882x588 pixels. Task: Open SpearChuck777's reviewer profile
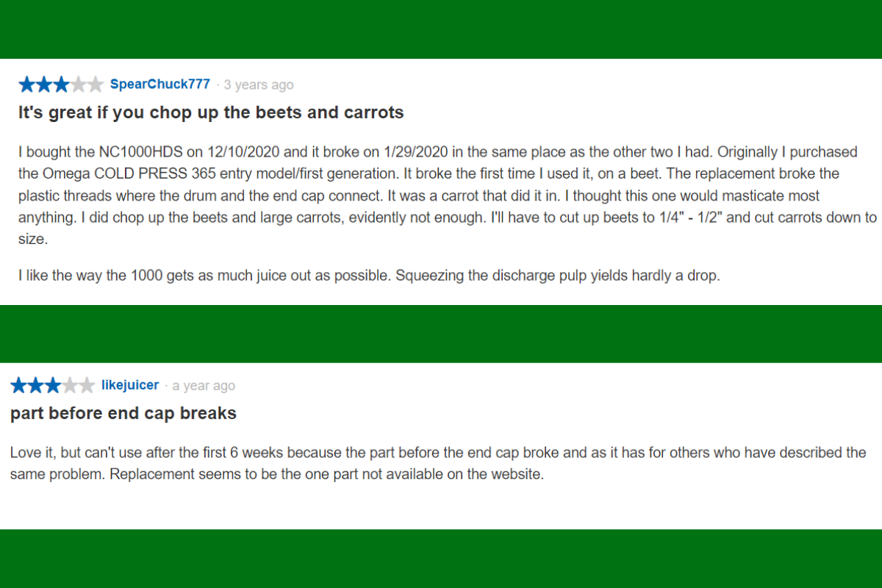pos(159,85)
